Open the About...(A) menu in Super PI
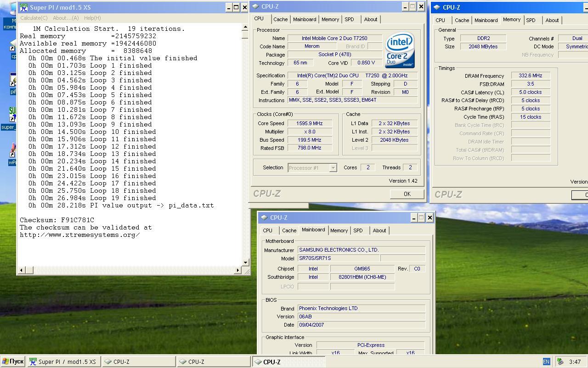Viewport: 588px width, 368px height. [x=66, y=18]
